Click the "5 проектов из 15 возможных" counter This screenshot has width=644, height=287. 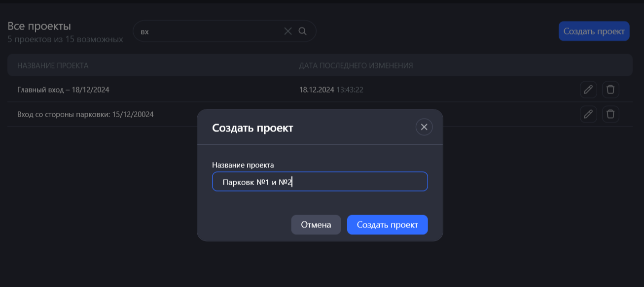(x=65, y=39)
